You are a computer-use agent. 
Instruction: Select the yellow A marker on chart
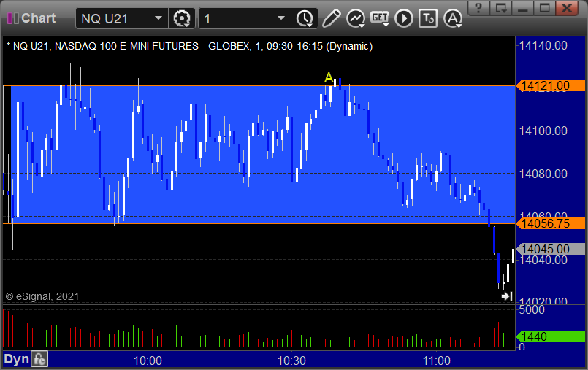329,77
